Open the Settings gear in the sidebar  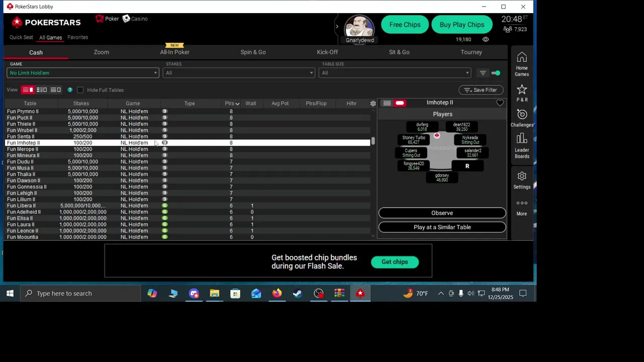pos(522,180)
